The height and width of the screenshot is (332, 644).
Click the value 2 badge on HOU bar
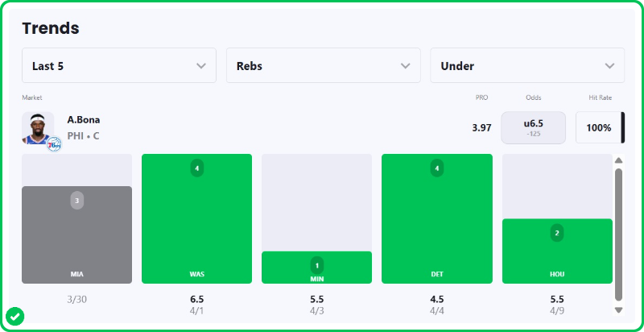tap(556, 233)
